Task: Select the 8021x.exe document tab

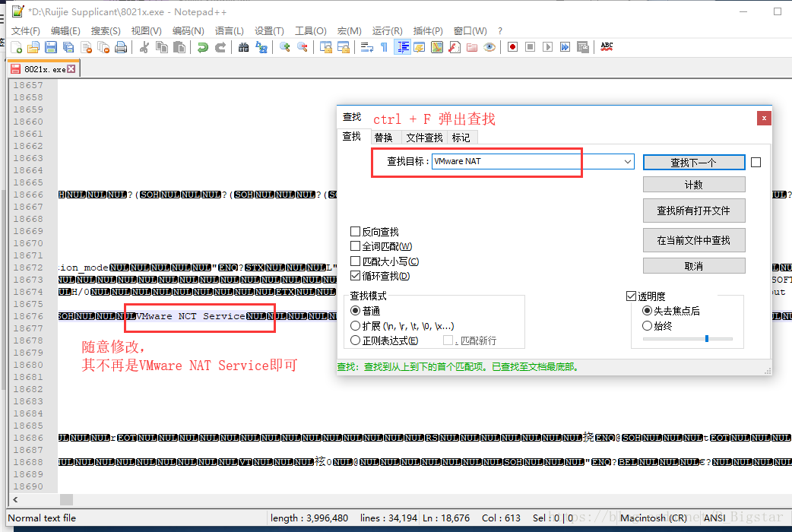Action: pos(44,69)
